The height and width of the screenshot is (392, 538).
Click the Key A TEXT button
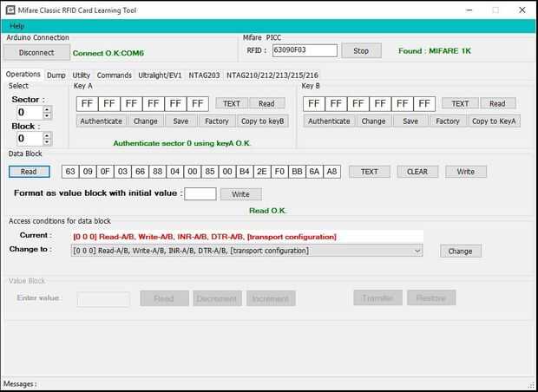(232, 103)
